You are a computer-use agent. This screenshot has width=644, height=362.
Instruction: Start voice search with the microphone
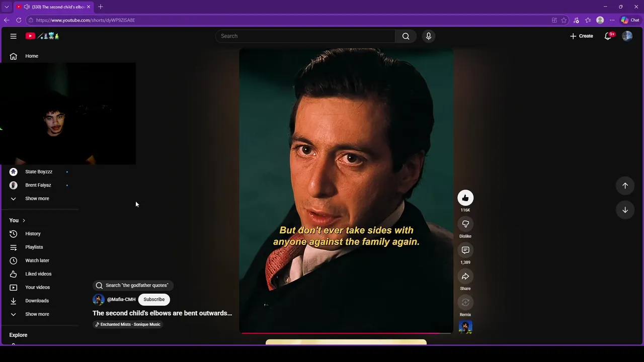pyautogui.click(x=429, y=36)
